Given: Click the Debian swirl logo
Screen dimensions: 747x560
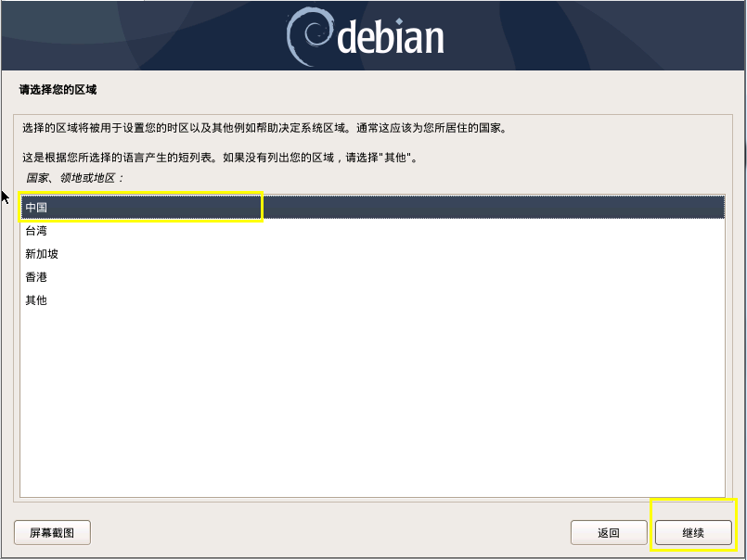Looking at the screenshot, I should pyautogui.click(x=308, y=36).
